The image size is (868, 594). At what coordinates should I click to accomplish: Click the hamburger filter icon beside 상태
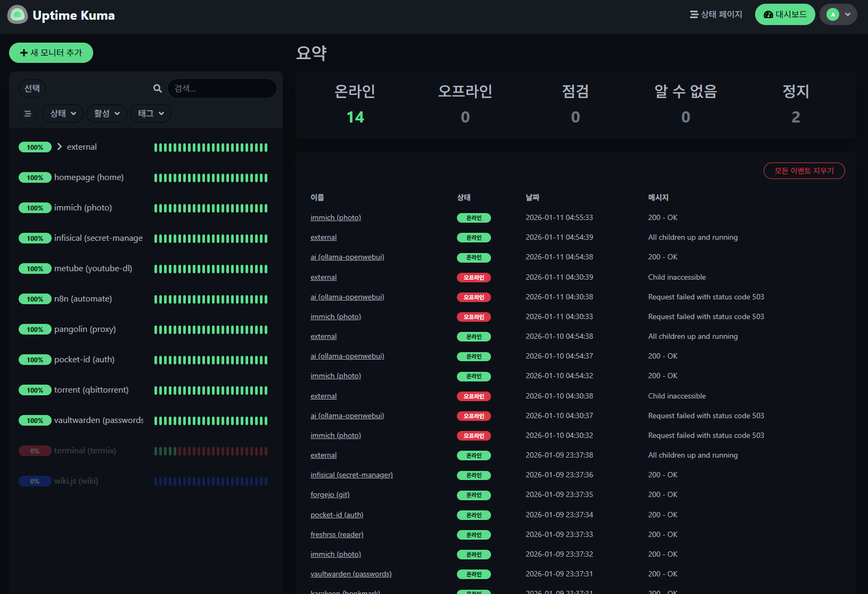[28, 113]
